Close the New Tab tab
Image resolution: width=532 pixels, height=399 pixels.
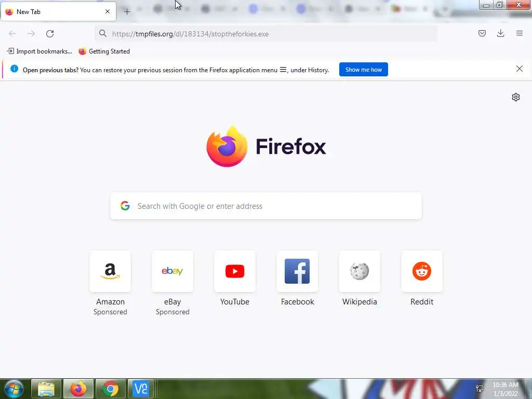point(108,11)
